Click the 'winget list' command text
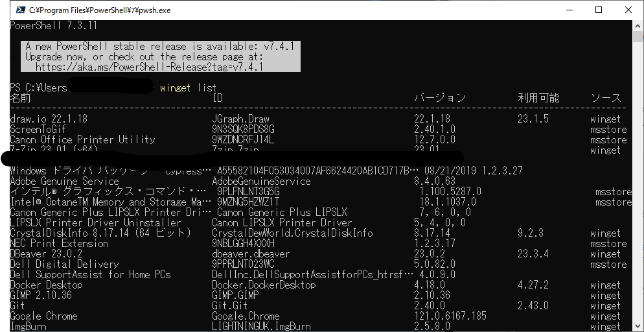The image size is (644, 332). pyautogui.click(x=188, y=88)
